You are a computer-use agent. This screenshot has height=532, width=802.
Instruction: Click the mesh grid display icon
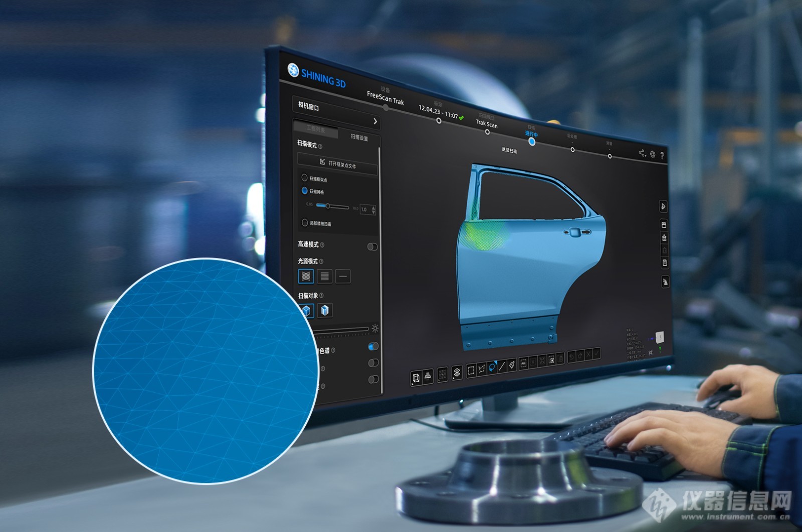tap(443, 374)
